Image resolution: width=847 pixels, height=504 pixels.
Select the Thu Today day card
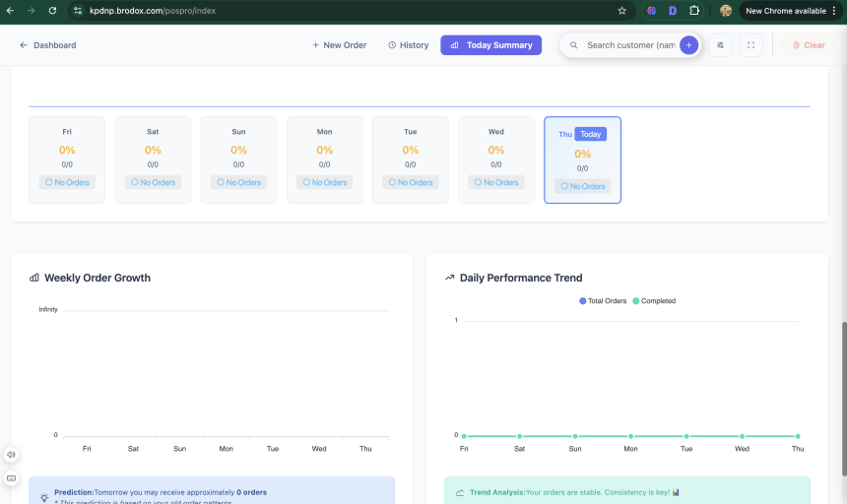[x=582, y=159]
